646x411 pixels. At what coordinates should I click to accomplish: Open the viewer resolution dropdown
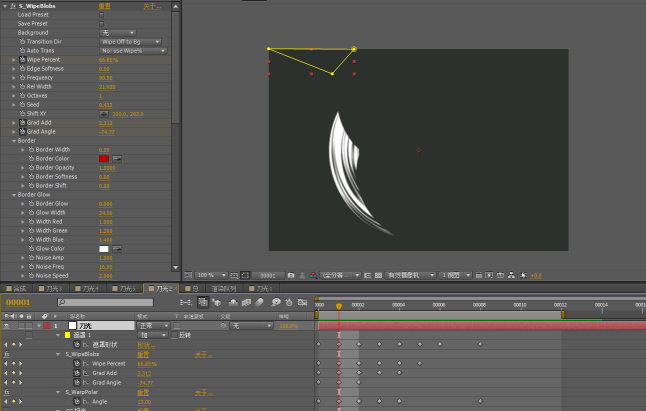(340, 275)
